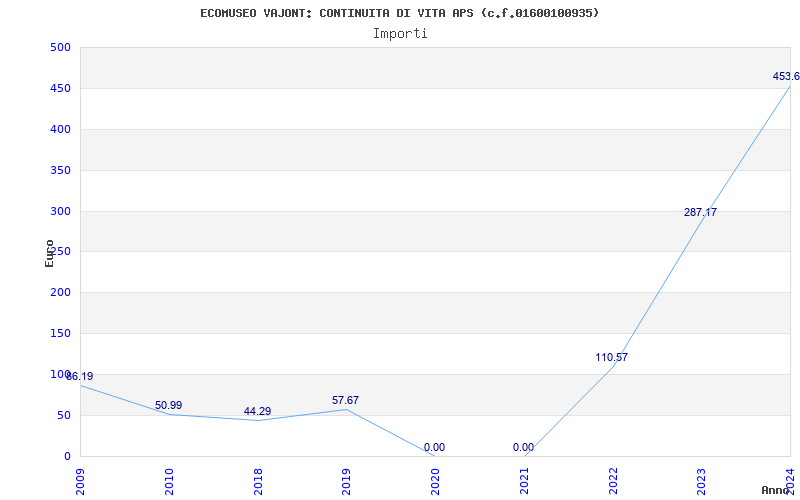Click the 2022 x-axis label
Screen dimensions: 800x500
[x=612, y=482]
